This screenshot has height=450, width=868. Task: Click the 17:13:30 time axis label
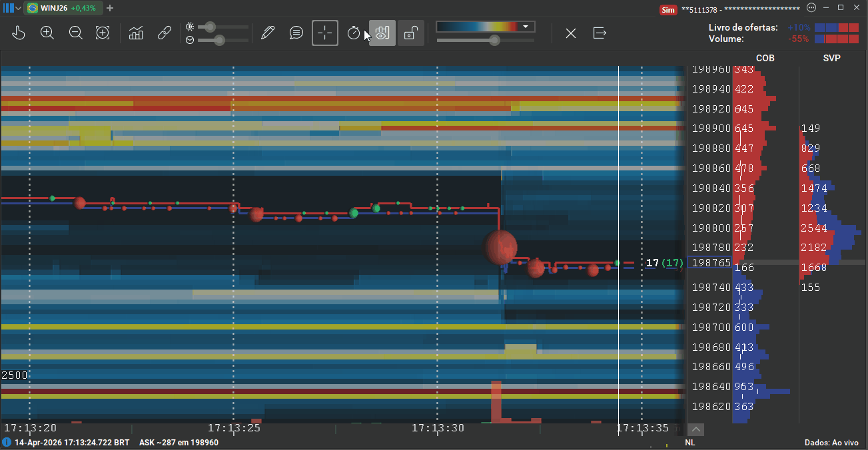[438, 428]
